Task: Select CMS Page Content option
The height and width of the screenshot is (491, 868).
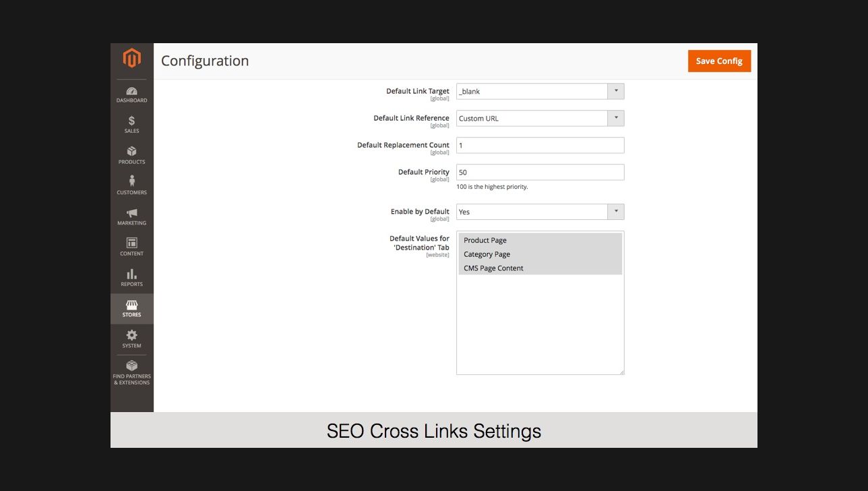Action: (493, 268)
